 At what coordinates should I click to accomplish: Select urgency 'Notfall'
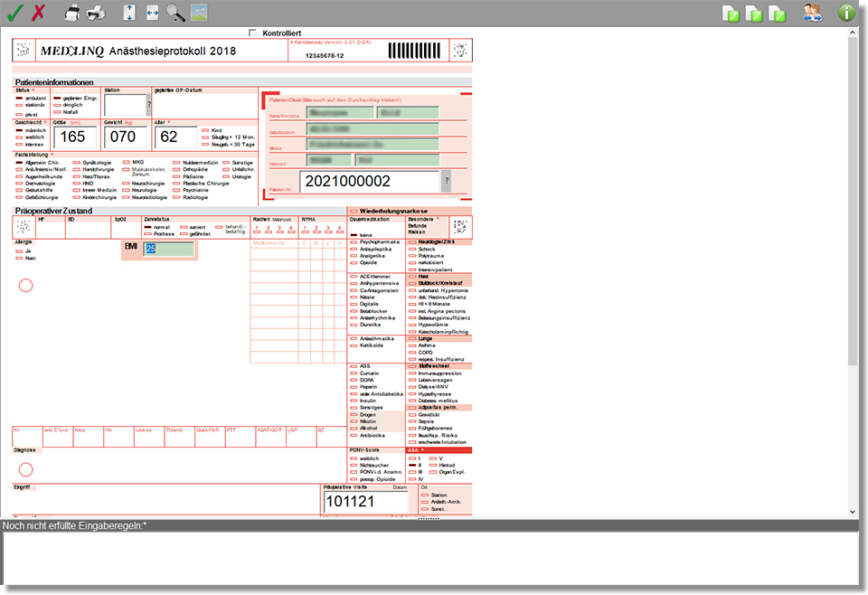(x=57, y=112)
